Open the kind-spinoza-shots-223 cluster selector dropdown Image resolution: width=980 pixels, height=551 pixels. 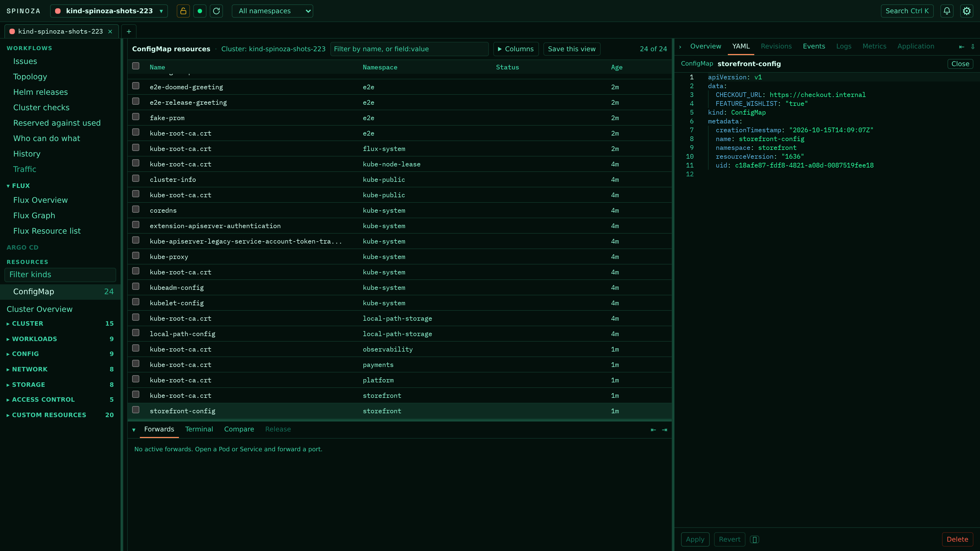click(x=109, y=11)
